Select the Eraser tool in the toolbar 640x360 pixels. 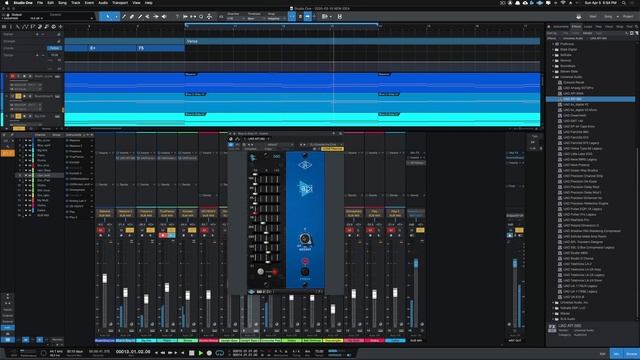(132, 17)
